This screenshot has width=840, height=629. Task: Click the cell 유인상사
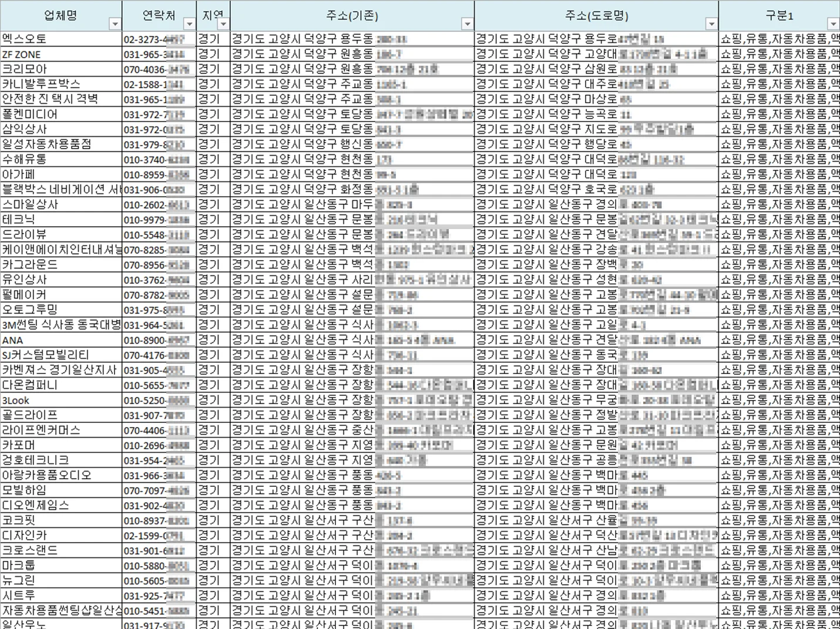coord(61,280)
